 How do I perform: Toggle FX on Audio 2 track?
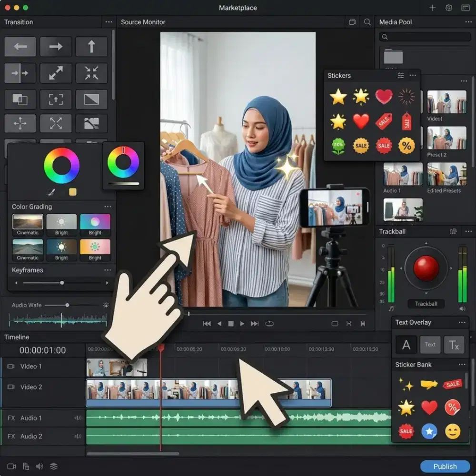click(x=11, y=436)
